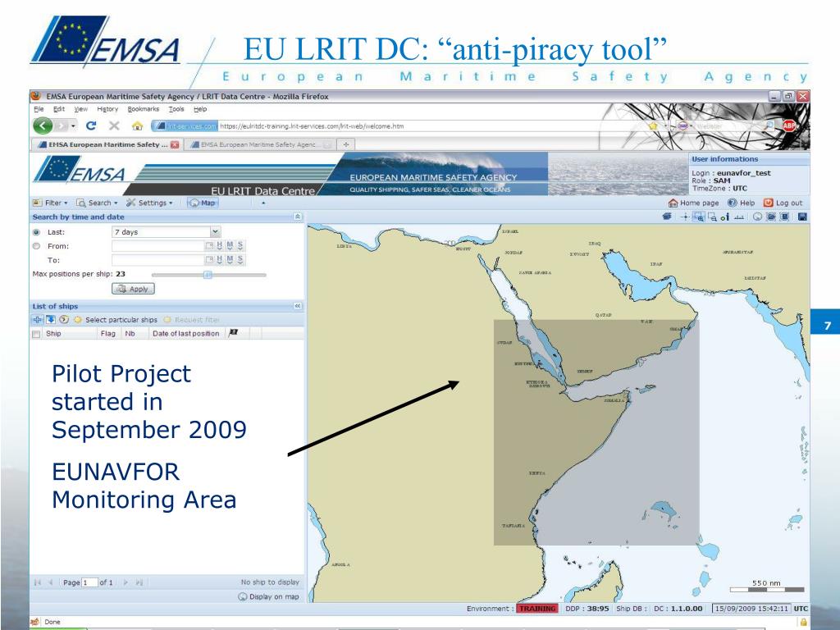Click the blue down-arrow icon in ships toolbar
The width and height of the screenshot is (840, 630).
click(51, 319)
